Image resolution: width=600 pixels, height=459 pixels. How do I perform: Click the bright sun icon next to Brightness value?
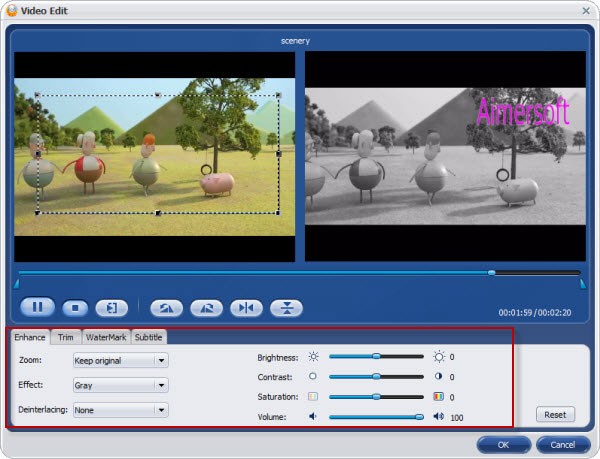439,357
